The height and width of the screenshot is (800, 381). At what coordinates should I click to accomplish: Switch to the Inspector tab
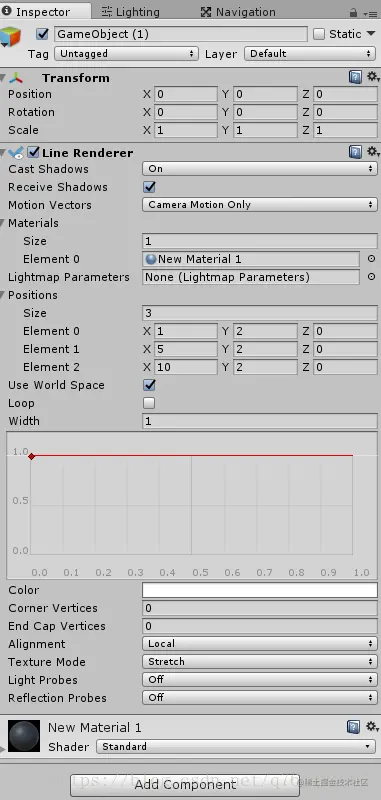point(45,12)
